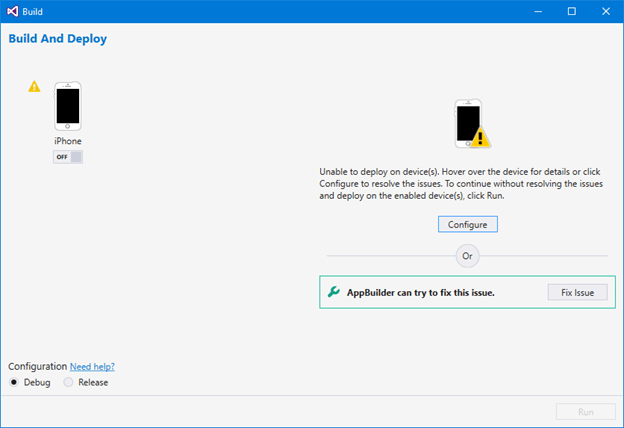Viewport: 624px width, 428px height.
Task: Select the Release configuration radio button
Action: click(68, 382)
